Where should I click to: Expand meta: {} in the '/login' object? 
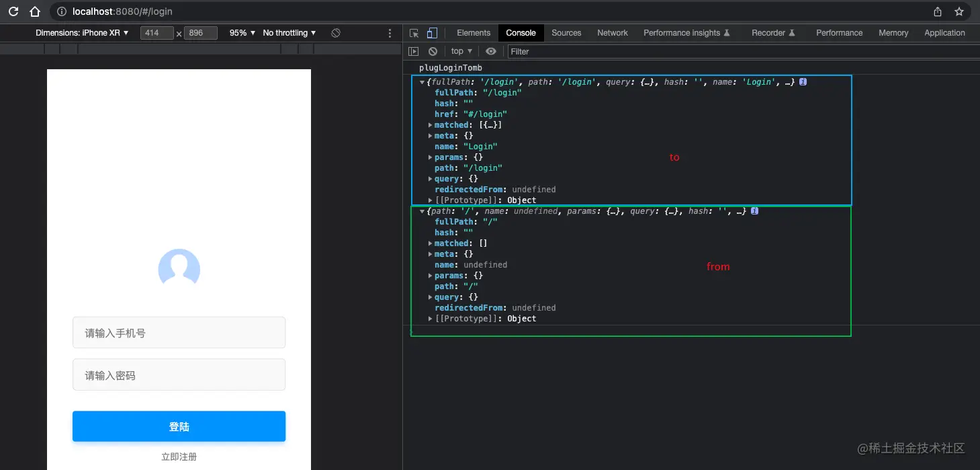point(431,136)
